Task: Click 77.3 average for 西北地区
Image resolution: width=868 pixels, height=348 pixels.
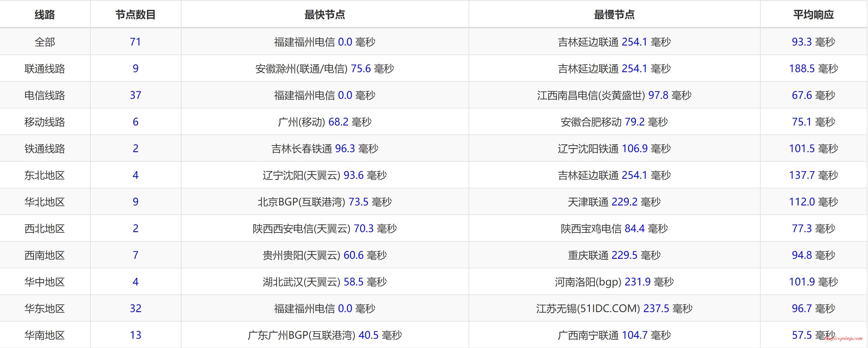Action: coord(802,228)
